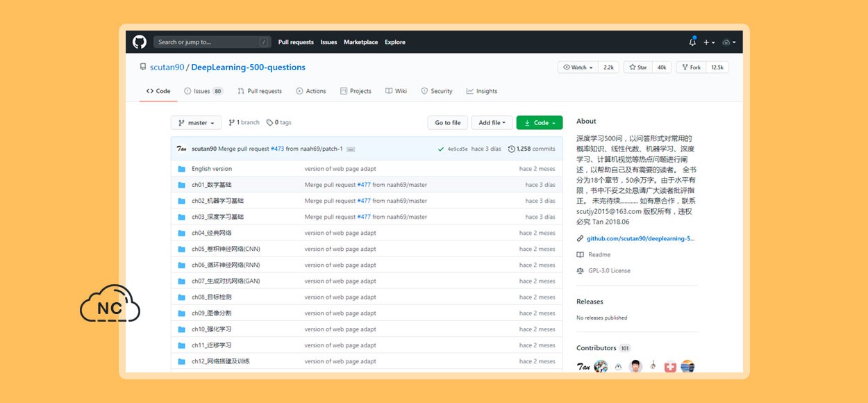The image size is (868, 403).
Task: Open the Wiki tab
Action: 397,91
